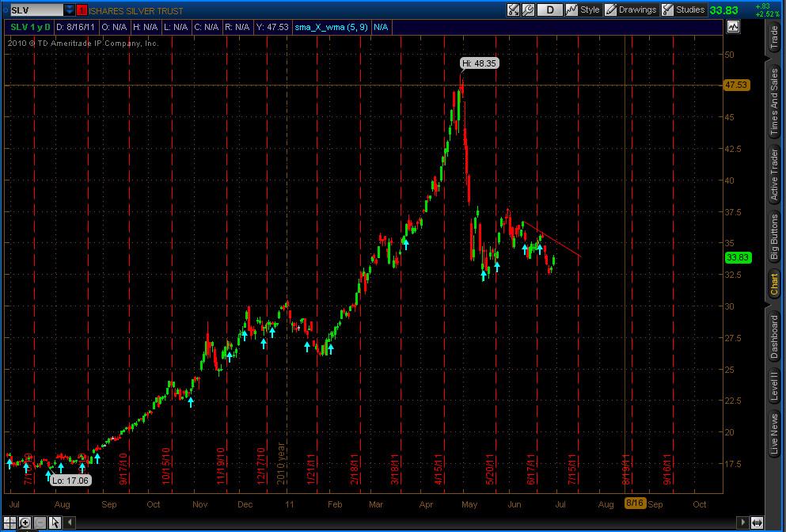Click the +.83 net change value
Viewport: 786px width, 532px height.
coord(762,6)
